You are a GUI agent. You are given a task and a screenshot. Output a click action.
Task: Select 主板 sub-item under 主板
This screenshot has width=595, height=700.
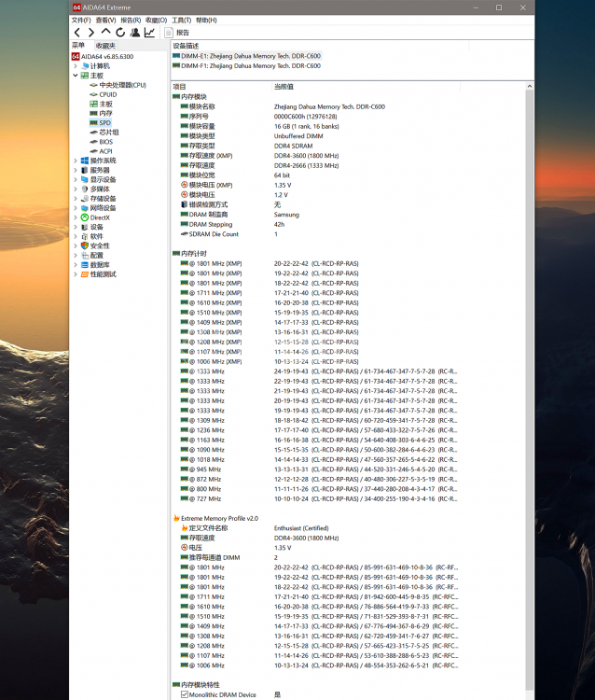pos(105,104)
